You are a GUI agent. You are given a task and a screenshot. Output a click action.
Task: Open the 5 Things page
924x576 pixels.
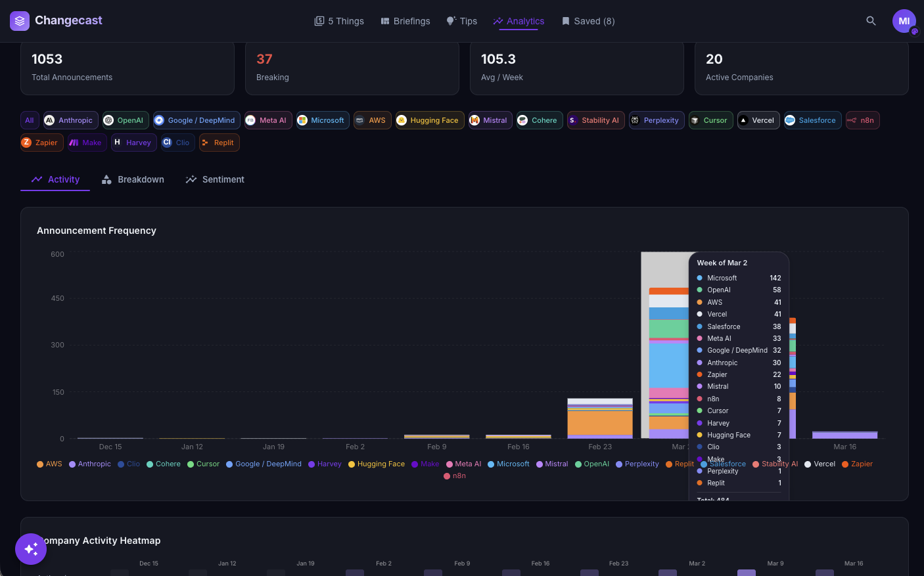[x=339, y=21]
